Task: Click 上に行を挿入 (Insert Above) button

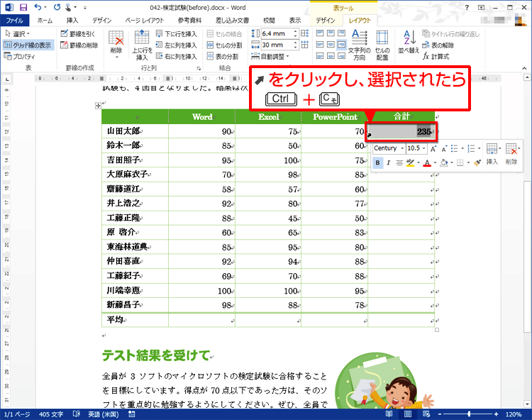Action: pyautogui.click(x=142, y=45)
